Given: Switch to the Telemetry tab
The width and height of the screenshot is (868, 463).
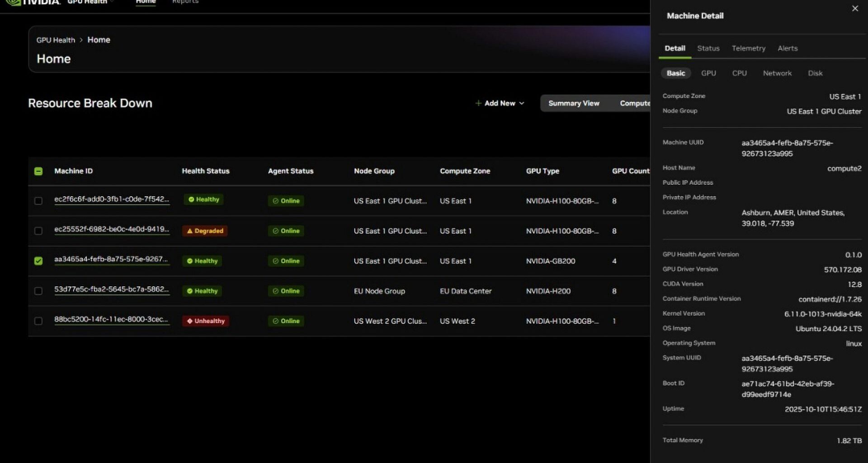Looking at the screenshot, I should click(748, 48).
